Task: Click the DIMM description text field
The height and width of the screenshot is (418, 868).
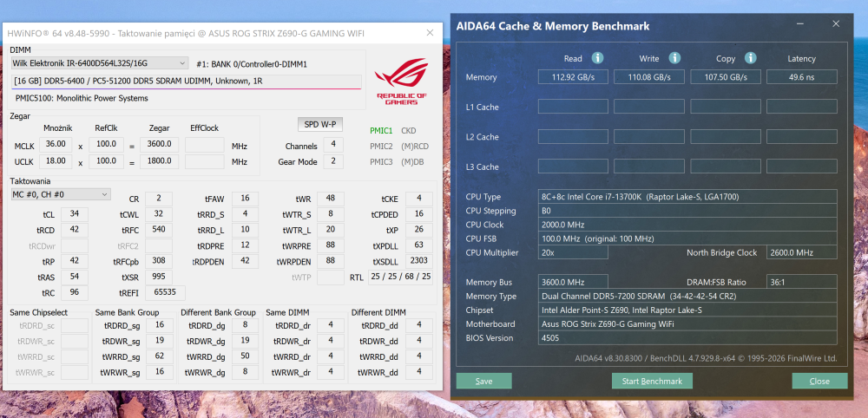Action: [187, 82]
